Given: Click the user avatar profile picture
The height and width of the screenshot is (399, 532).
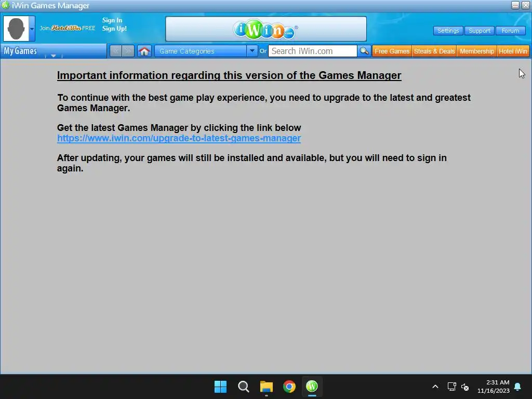Looking at the screenshot, I should click(x=16, y=29).
